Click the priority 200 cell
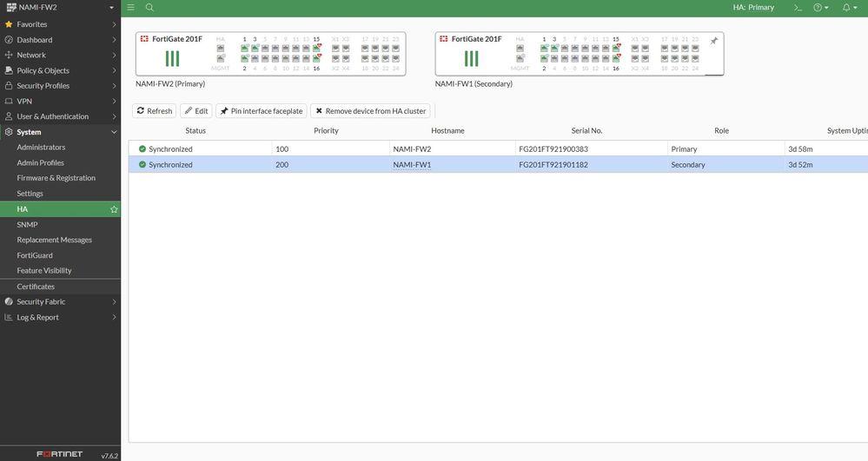Viewport: 868px width, 461px height. 330,164
